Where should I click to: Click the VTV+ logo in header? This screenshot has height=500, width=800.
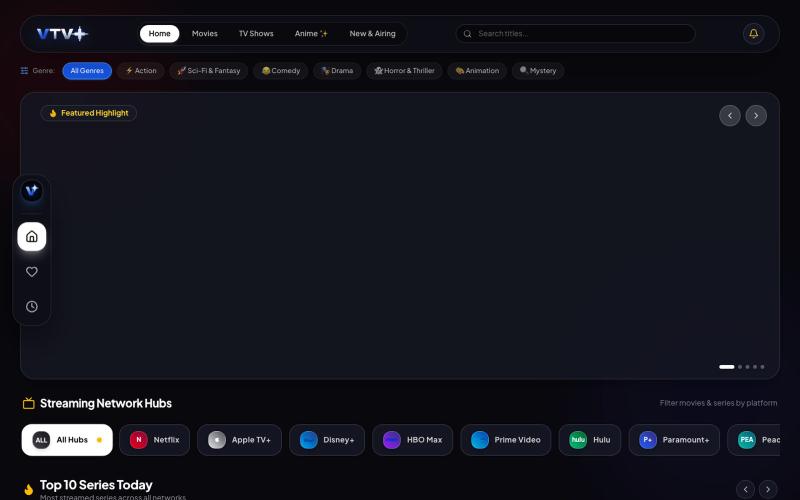point(62,34)
